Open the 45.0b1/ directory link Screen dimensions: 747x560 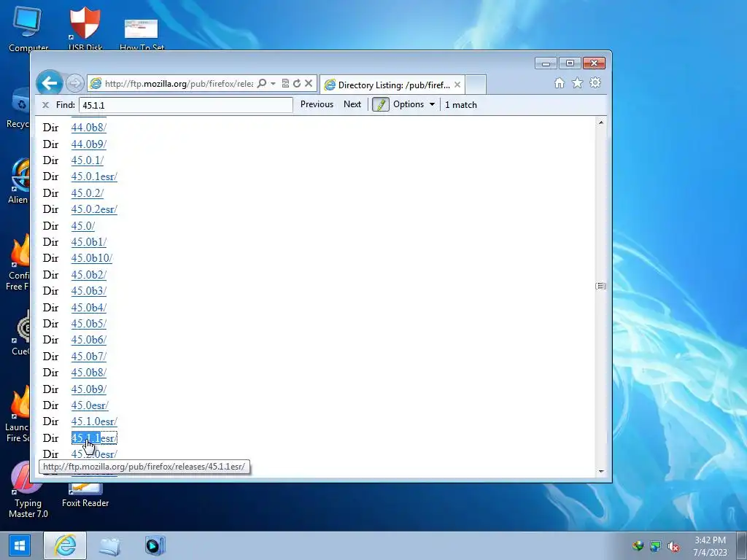coord(88,242)
